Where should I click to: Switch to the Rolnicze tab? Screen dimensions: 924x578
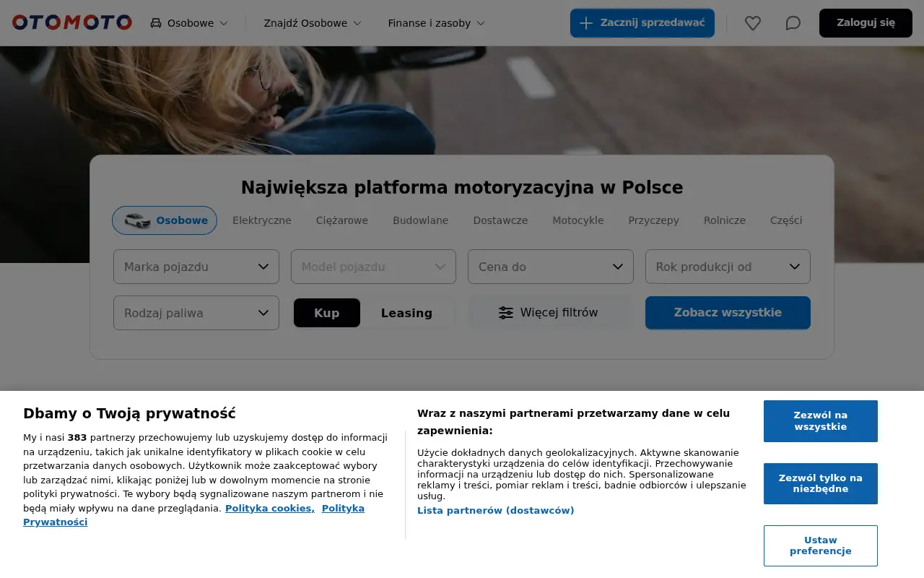[725, 220]
